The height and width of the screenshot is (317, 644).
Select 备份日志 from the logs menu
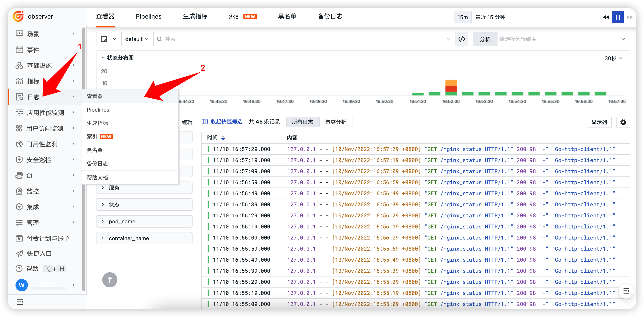98,164
